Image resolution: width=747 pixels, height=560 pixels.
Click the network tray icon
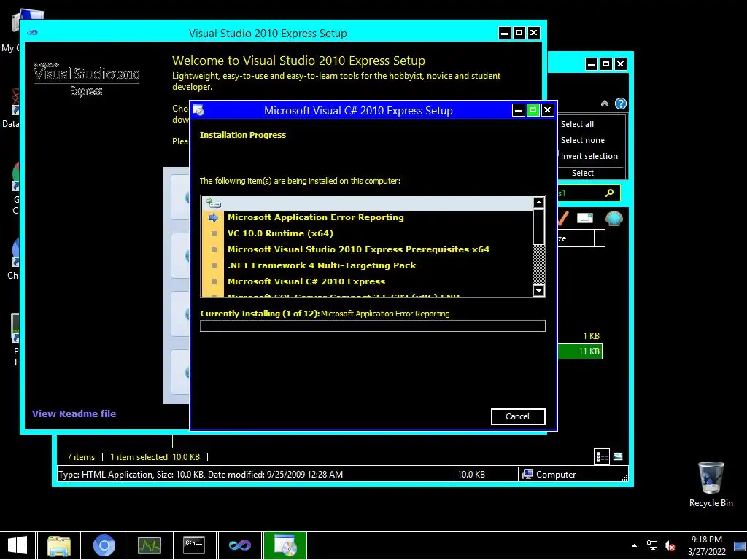click(x=651, y=545)
